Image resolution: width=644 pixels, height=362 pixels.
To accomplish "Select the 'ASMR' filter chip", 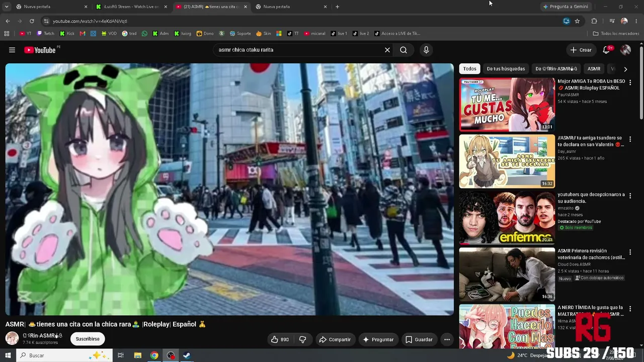I will (x=594, y=69).
